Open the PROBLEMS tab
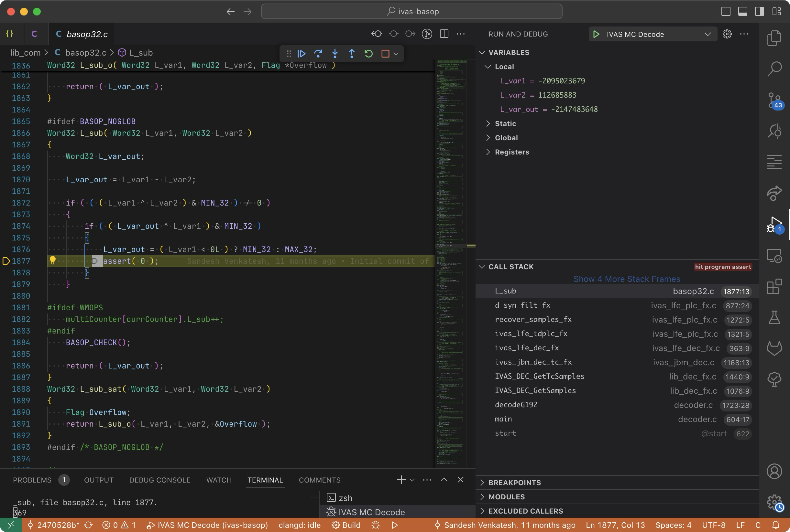 click(x=32, y=480)
